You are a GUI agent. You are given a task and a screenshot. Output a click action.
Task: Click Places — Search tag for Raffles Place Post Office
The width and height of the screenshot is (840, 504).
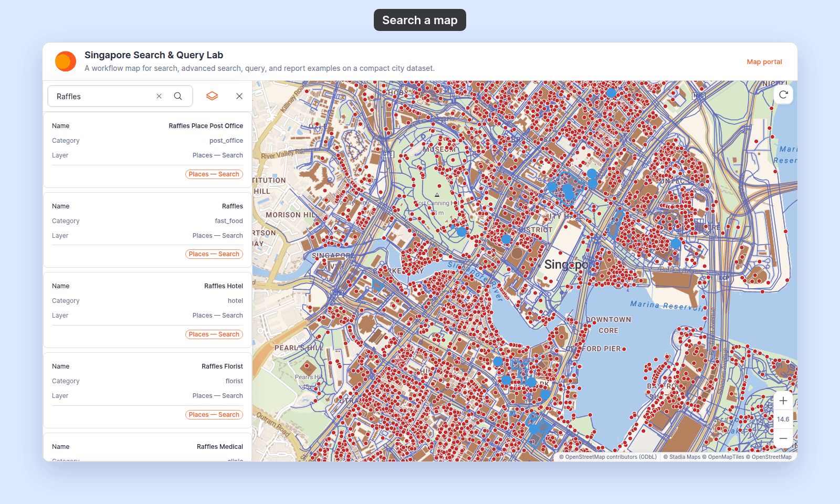click(x=214, y=174)
